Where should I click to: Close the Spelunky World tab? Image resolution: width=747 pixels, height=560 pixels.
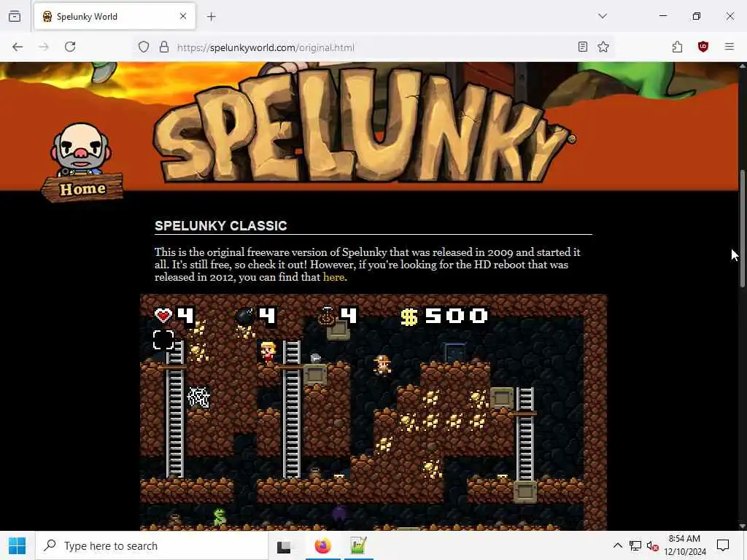183,16
